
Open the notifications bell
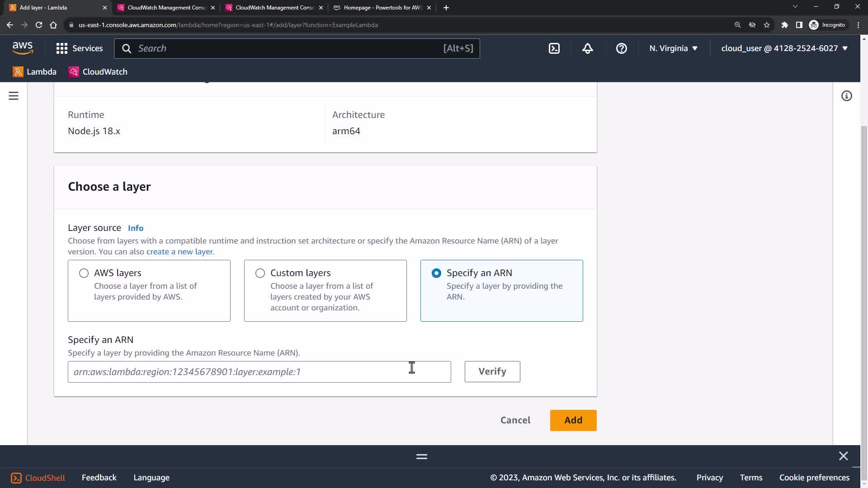point(587,48)
